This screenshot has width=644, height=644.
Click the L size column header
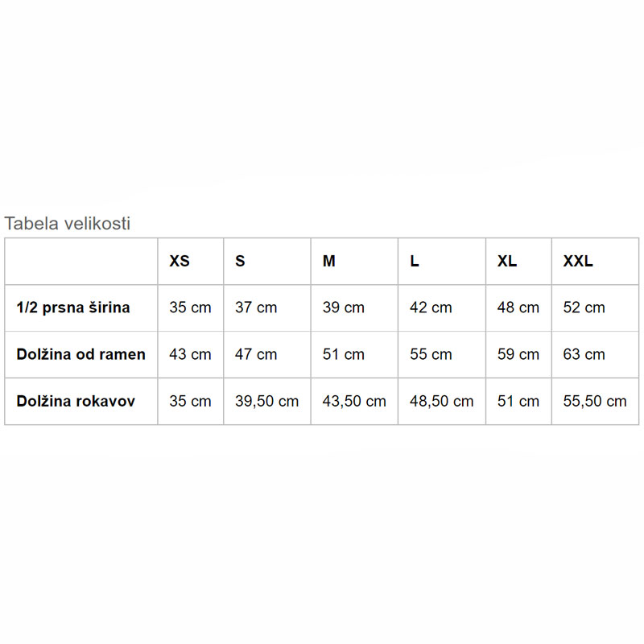(x=415, y=261)
